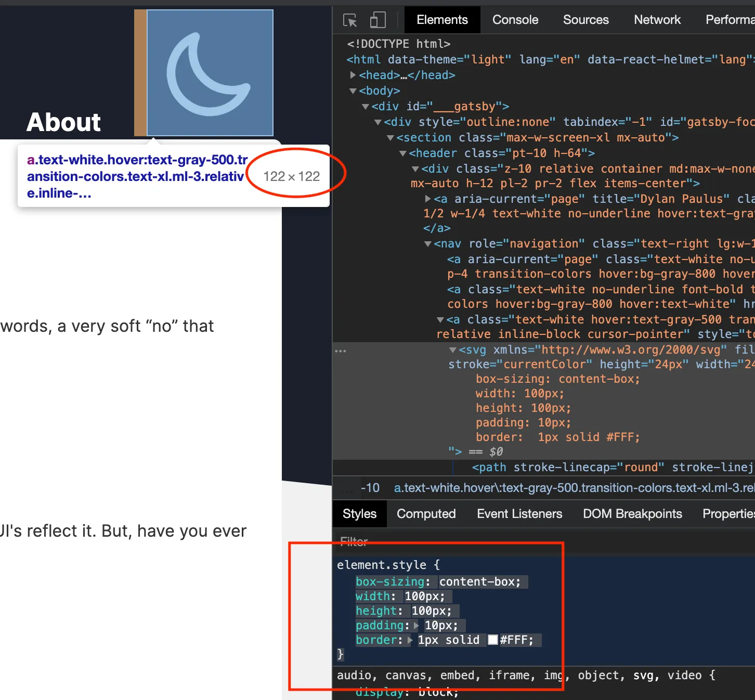This screenshot has width=755, height=700.
Task: Select the inspect element tool
Action: [349, 20]
